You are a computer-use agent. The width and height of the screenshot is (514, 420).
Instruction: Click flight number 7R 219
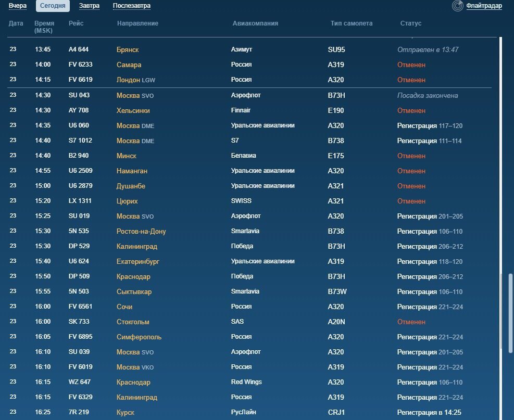[x=79, y=412]
